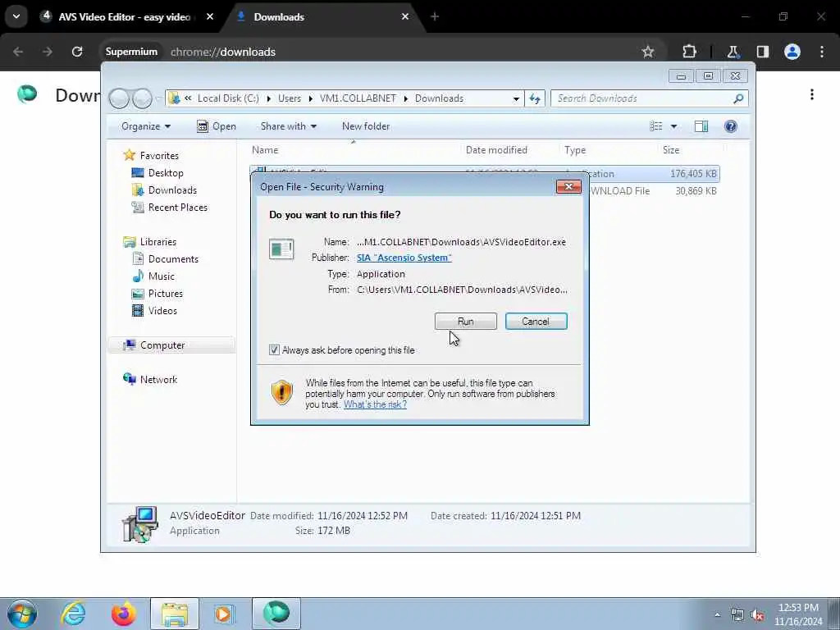The image size is (840, 630).
Task: Toggle the browser side panel icon
Action: click(763, 52)
